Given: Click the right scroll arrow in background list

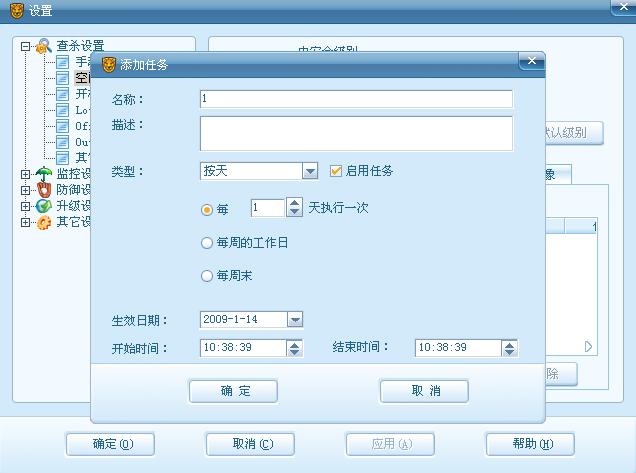Looking at the screenshot, I should (589, 347).
